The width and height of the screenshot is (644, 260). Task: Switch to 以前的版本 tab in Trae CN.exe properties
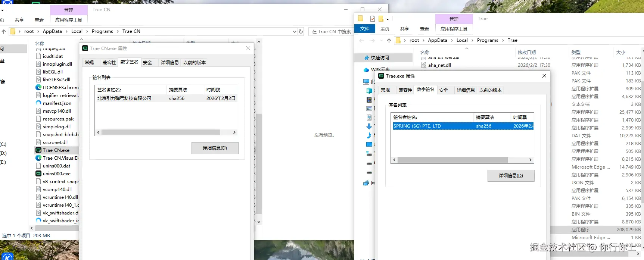[195, 62]
